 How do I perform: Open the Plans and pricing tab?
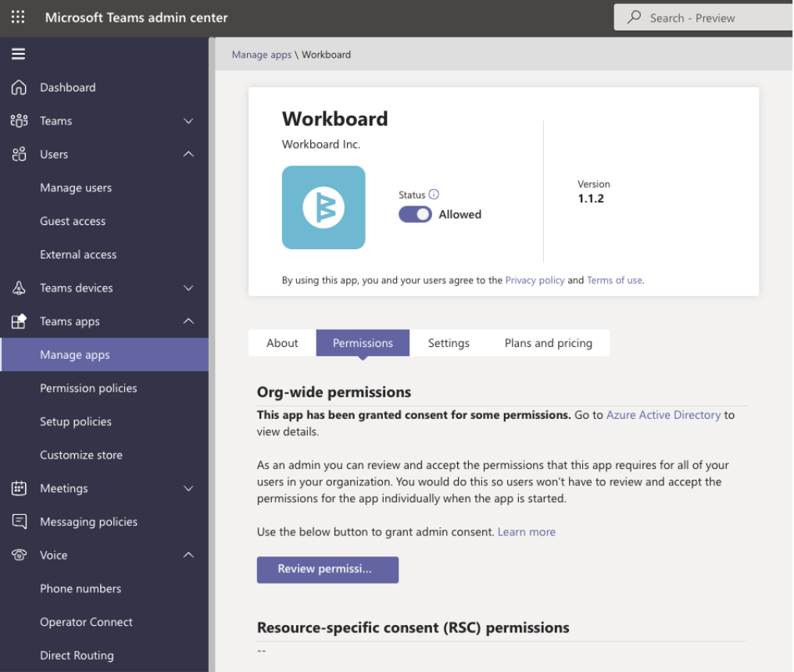pos(549,343)
